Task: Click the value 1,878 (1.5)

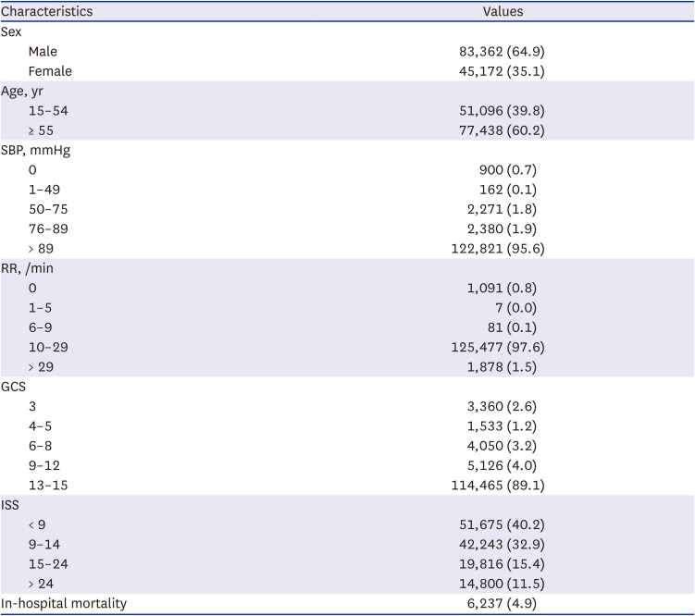Action: [503, 366]
